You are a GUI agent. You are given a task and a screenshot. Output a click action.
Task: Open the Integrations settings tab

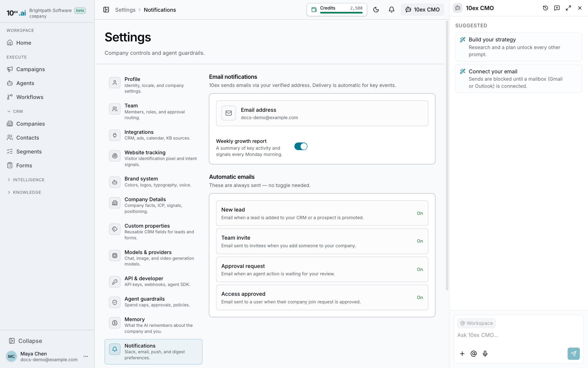point(154,135)
